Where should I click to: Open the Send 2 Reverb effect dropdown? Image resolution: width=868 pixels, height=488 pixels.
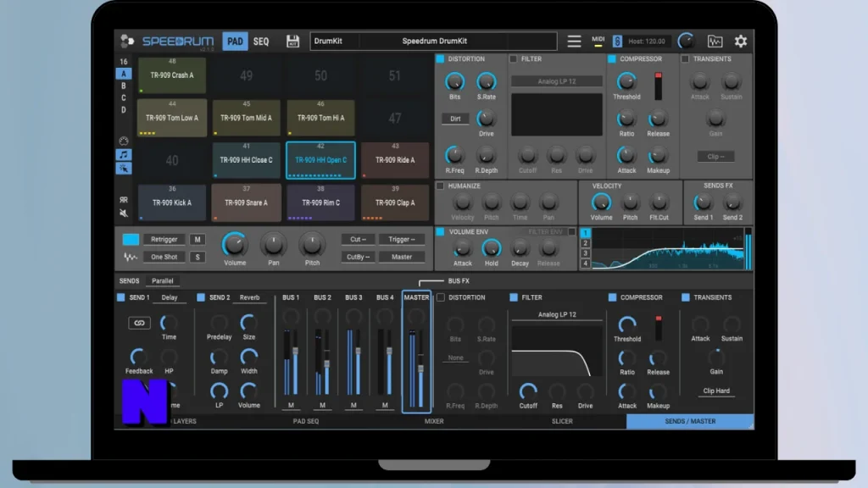249,297
